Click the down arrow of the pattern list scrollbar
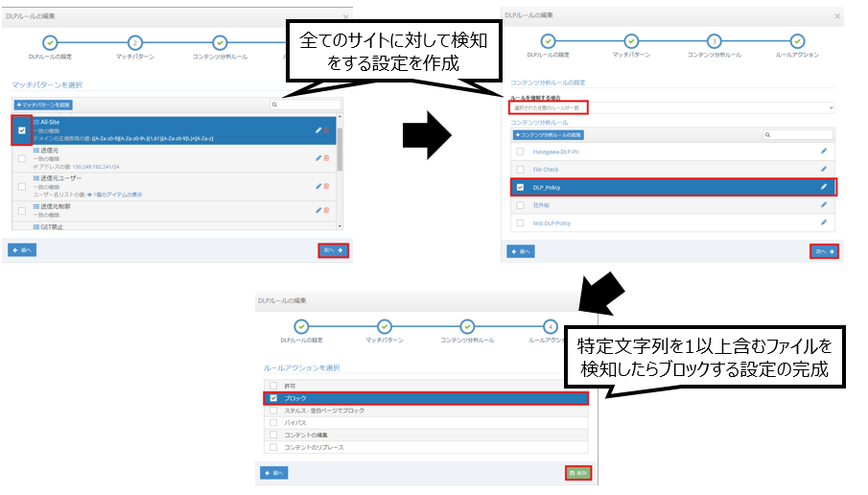Viewport: 868px width, 495px height. point(340,225)
